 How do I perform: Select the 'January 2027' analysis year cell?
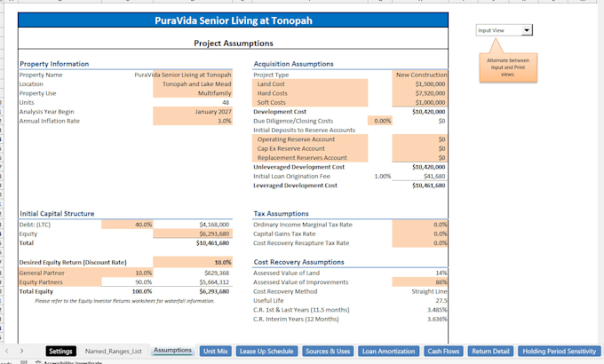193,112
